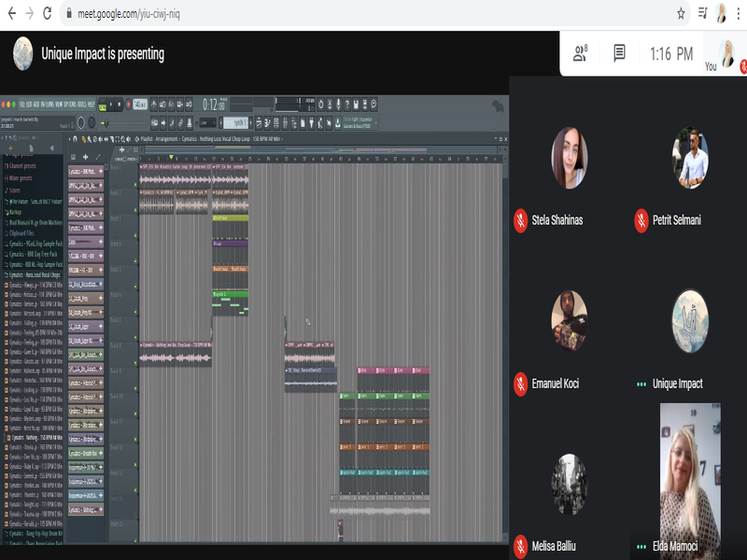The height and width of the screenshot is (560, 747).
Task: Bookmark this page with the star icon
Action: [681, 13]
